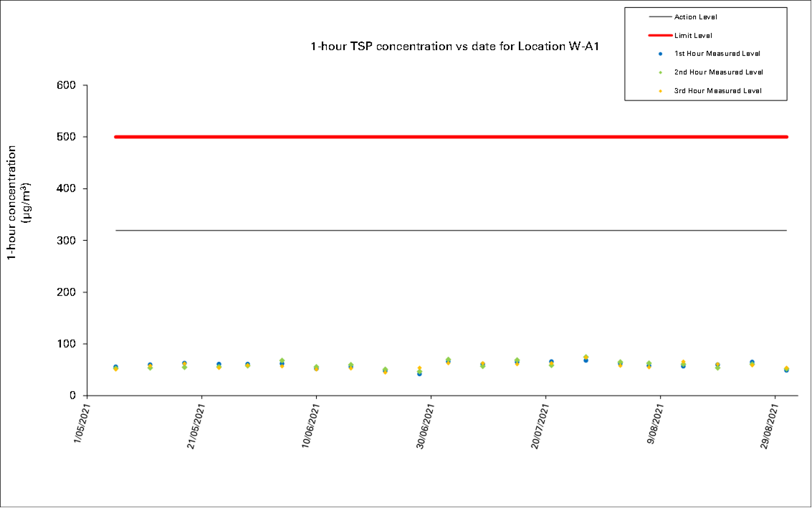Click the chart title for Location W-A1
812x508 pixels.
coord(454,47)
